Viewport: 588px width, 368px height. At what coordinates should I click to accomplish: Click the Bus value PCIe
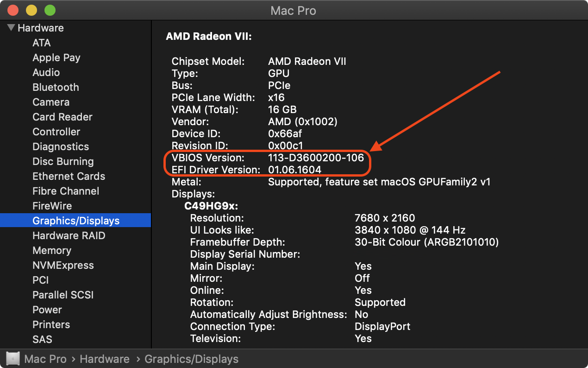point(279,85)
